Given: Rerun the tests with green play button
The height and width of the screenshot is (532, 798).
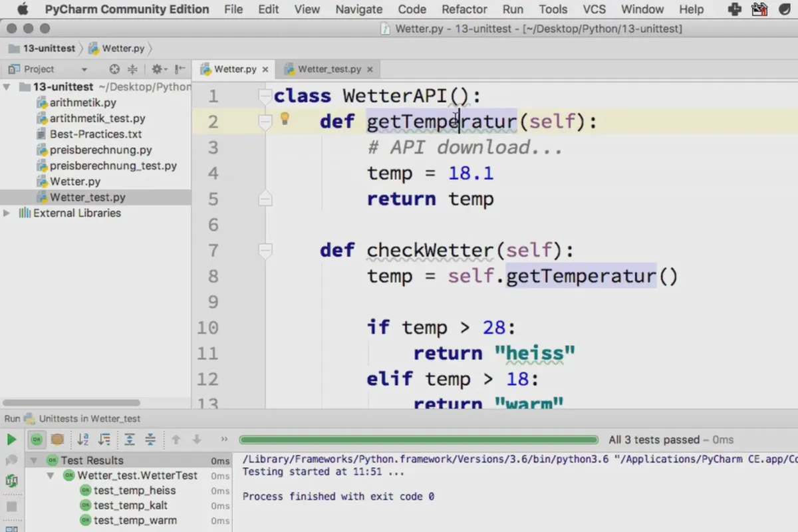Looking at the screenshot, I should (x=11, y=440).
